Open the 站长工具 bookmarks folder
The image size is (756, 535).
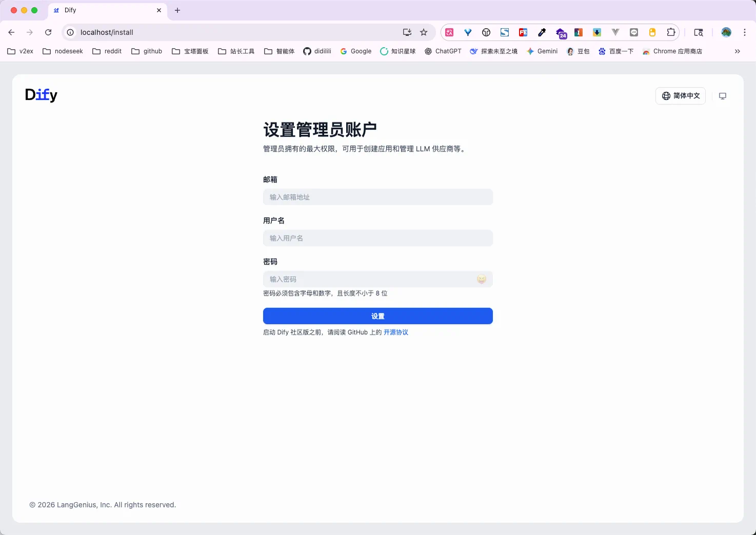(x=236, y=51)
